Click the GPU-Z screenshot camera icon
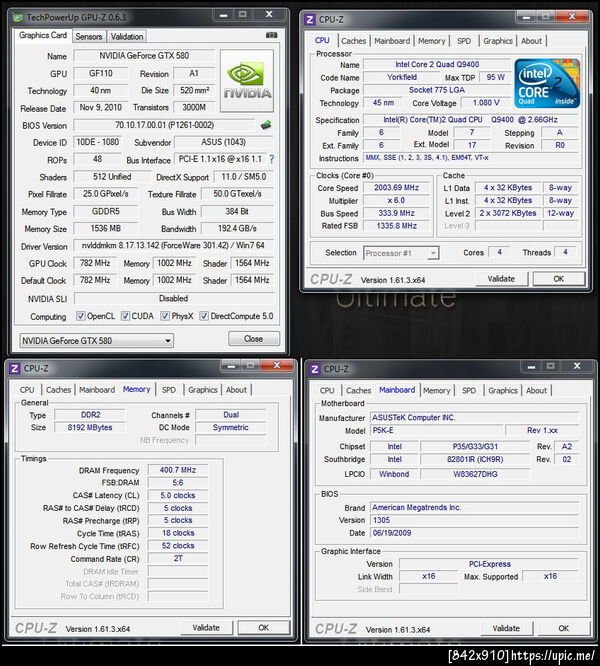Screen dimensions: 600x666 click(271, 35)
